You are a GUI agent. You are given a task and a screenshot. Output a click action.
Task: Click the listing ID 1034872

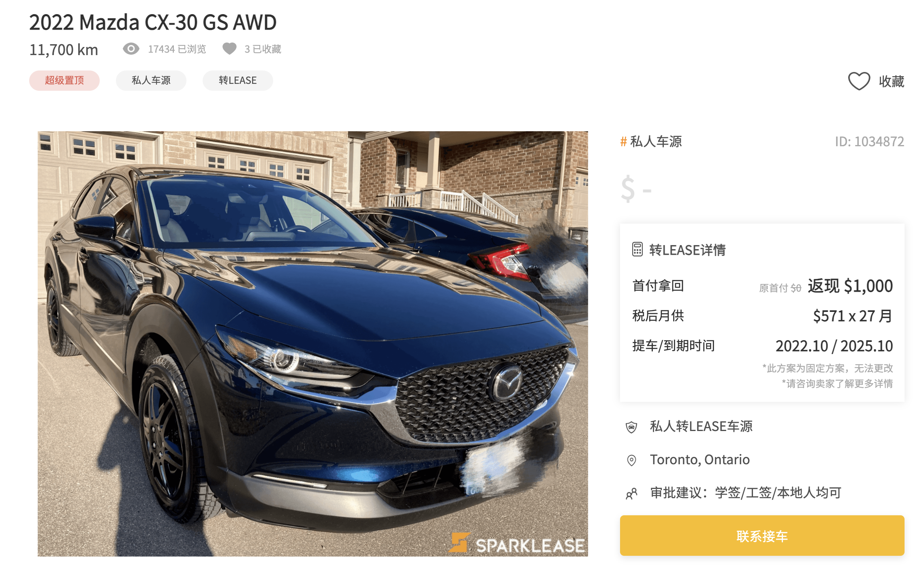coord(869,141)
